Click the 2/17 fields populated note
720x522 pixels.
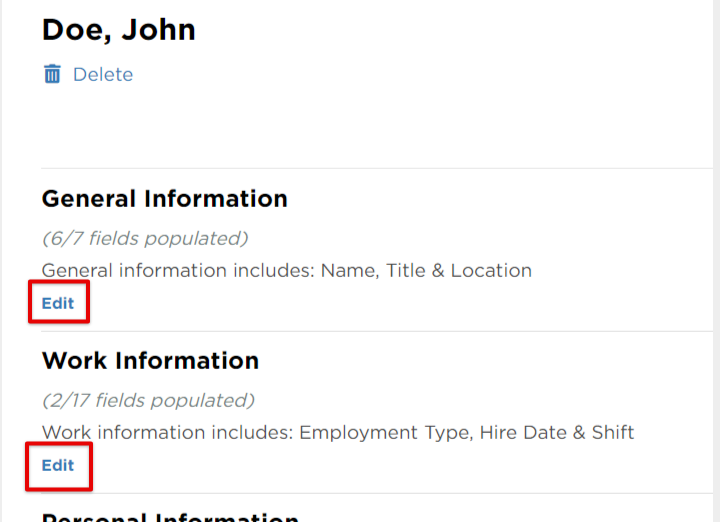148,400
